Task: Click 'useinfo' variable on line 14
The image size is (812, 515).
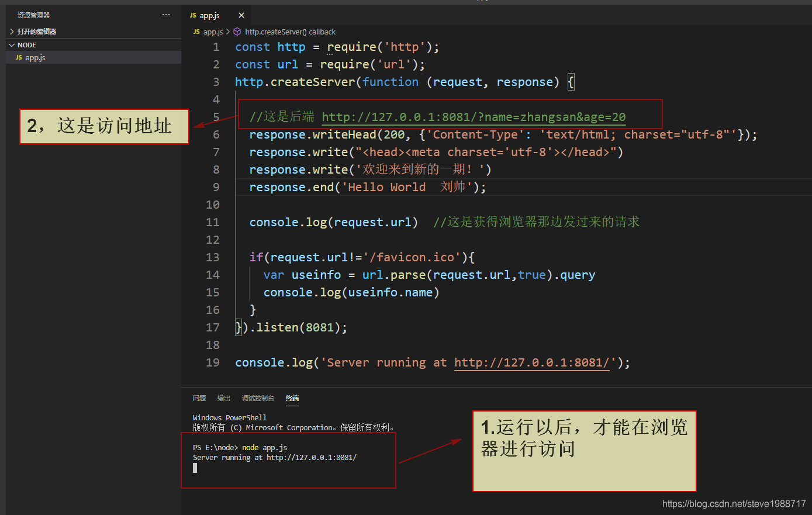Action: (x=316, y=275)
